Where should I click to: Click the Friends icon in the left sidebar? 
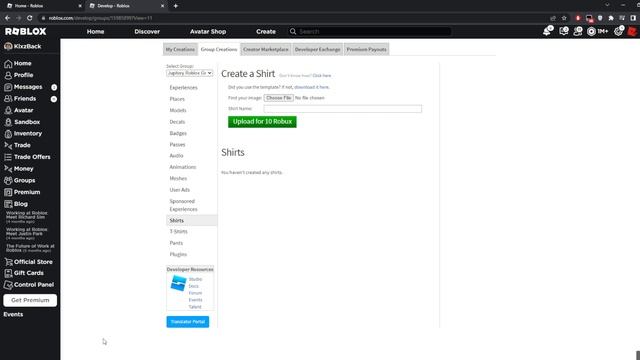point(8,99)
